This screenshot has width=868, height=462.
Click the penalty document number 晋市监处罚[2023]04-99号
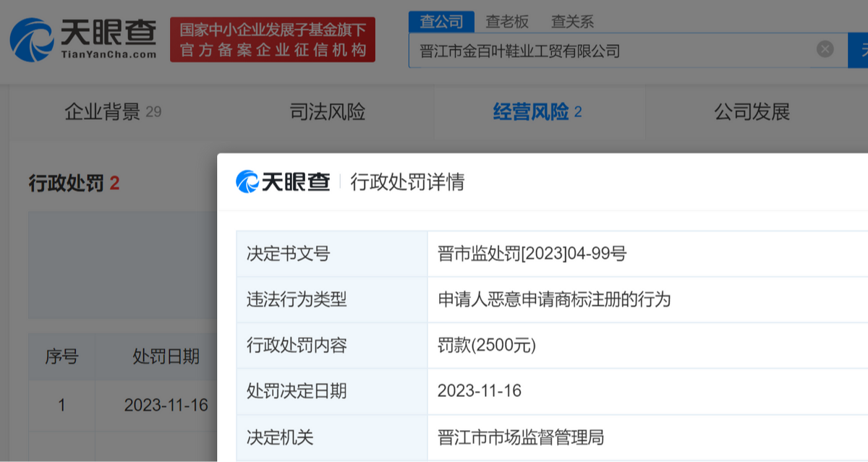(x=532, y=254)
